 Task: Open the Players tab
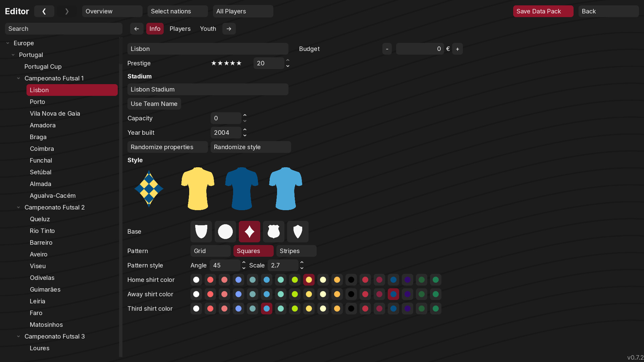pos(180,28)
